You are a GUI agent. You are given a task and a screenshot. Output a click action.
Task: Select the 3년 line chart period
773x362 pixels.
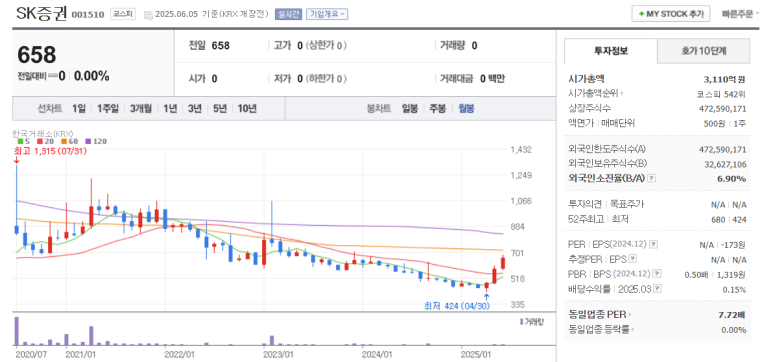tap(195, 109)
